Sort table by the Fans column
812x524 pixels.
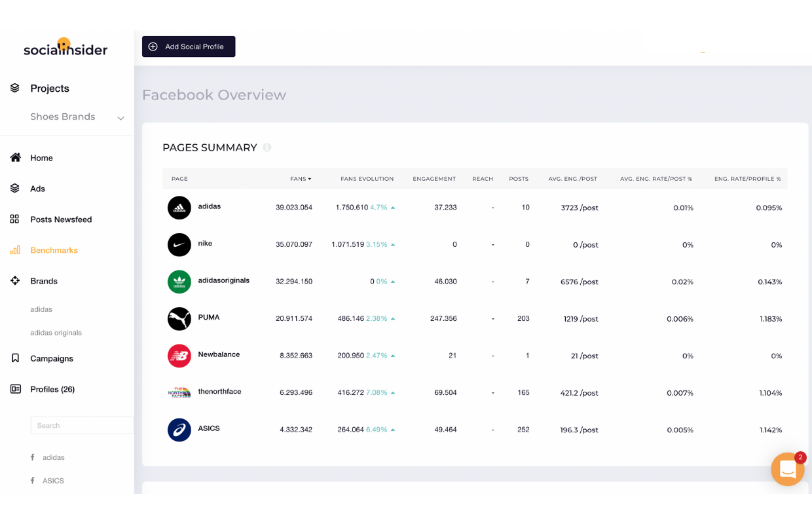tap(301, 179)
